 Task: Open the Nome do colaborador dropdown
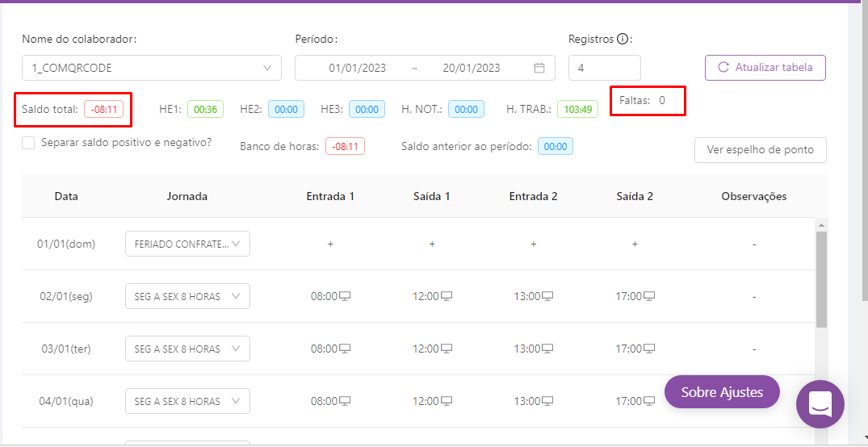pyautogui.click(x=152, y=68)
